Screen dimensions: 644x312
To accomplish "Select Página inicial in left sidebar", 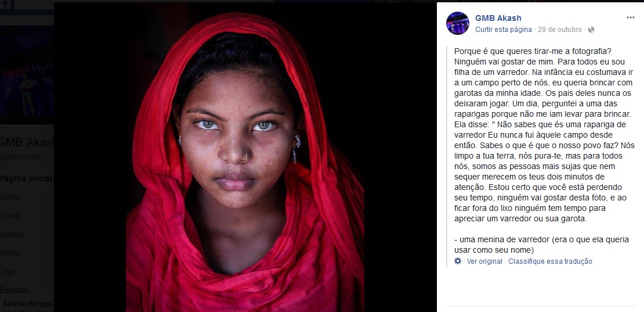I will click(26, 178).
